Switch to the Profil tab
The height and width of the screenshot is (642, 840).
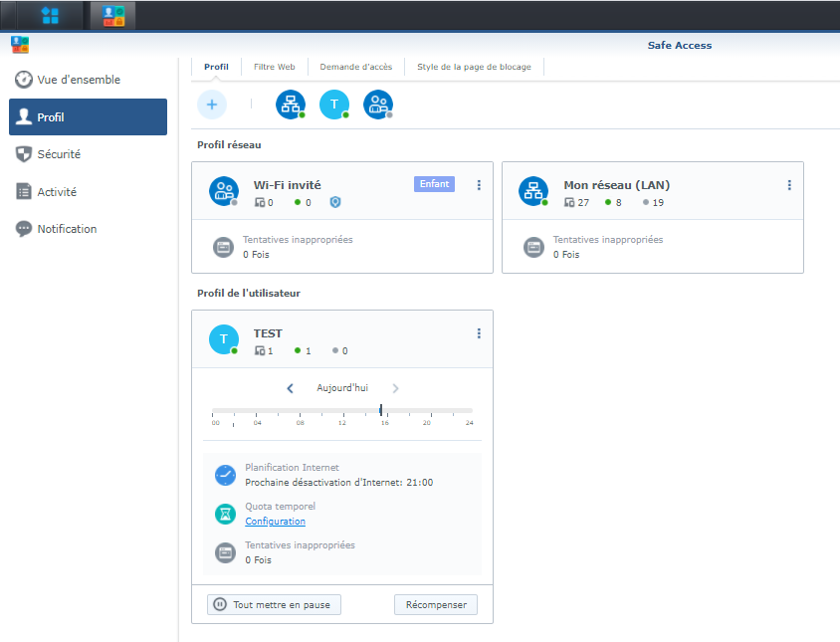[x=216, y=67]
